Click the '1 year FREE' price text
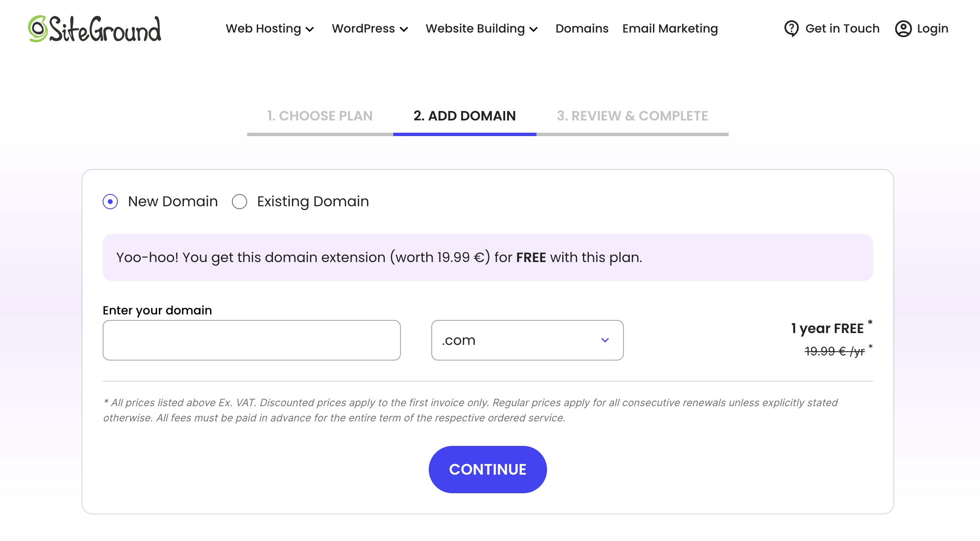980x541 pixels. coord(827,328)
